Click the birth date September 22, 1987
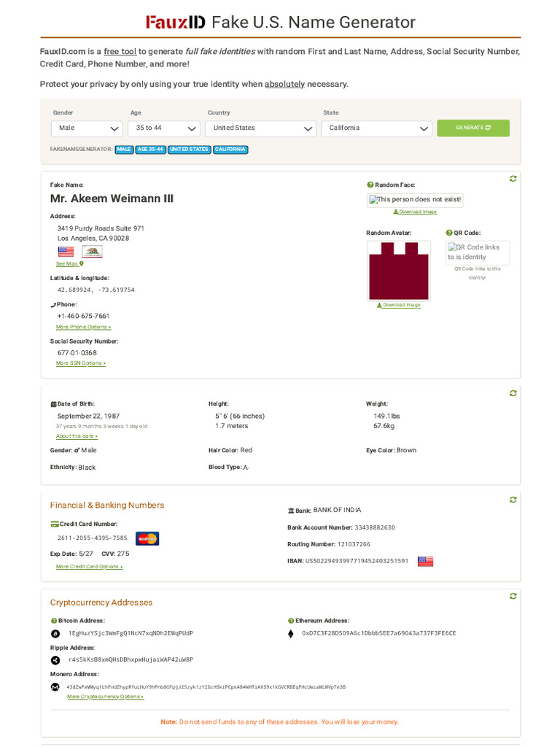The image size is (560, 747). click(x=88, y=416)
